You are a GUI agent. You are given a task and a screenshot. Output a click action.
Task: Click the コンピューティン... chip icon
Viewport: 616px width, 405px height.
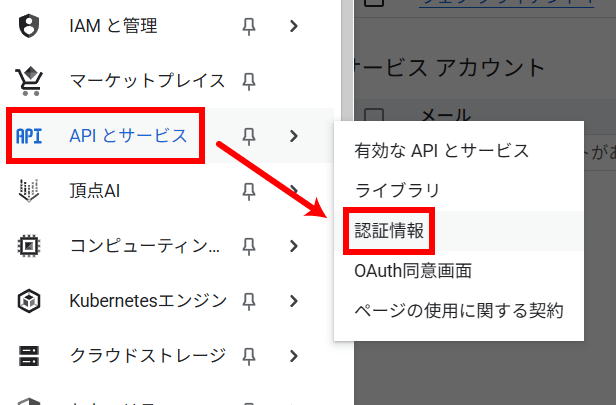[x=29, y=246]
